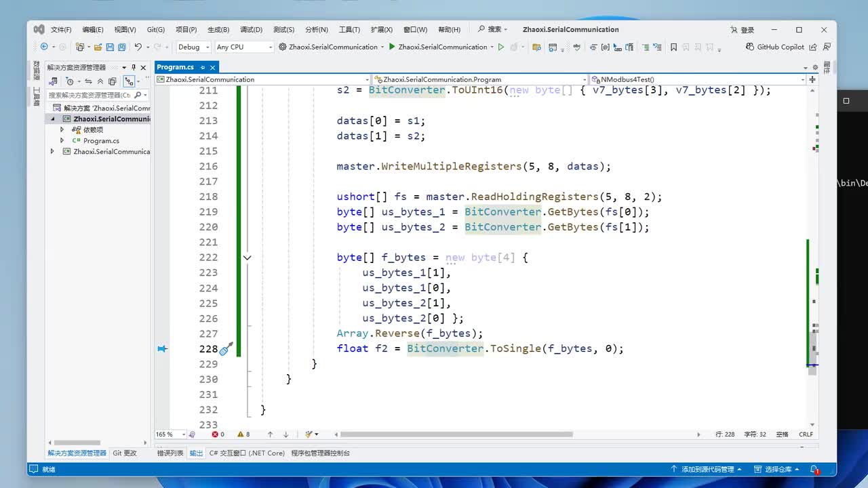Open the 文件(F) menu
Image resolution: width=868 pixels, height=488 pixels.
pyautogui.click(x=61, y=30)
